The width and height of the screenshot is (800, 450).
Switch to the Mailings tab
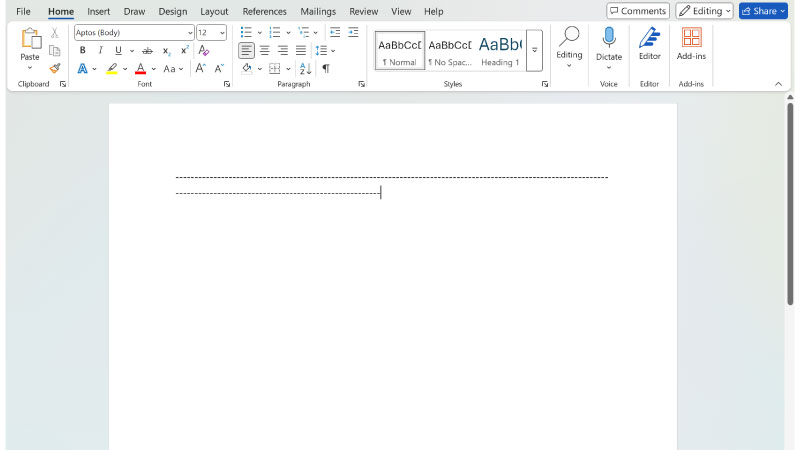[x=318, y=11]
